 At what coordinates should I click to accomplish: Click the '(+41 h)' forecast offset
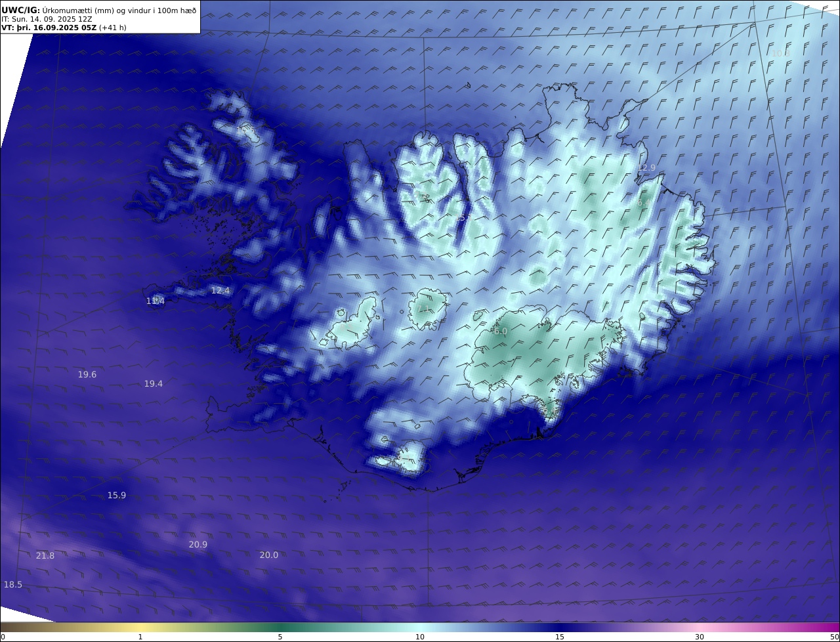coord(112,28)
